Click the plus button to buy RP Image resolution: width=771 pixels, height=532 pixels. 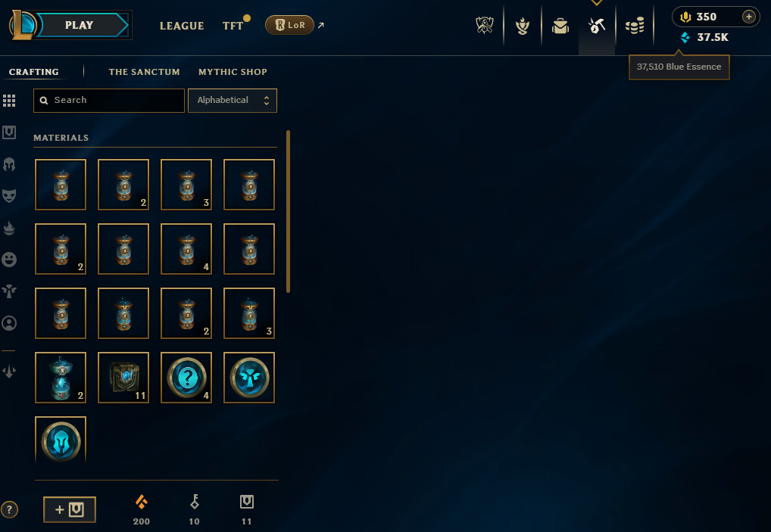click(748, 17)
